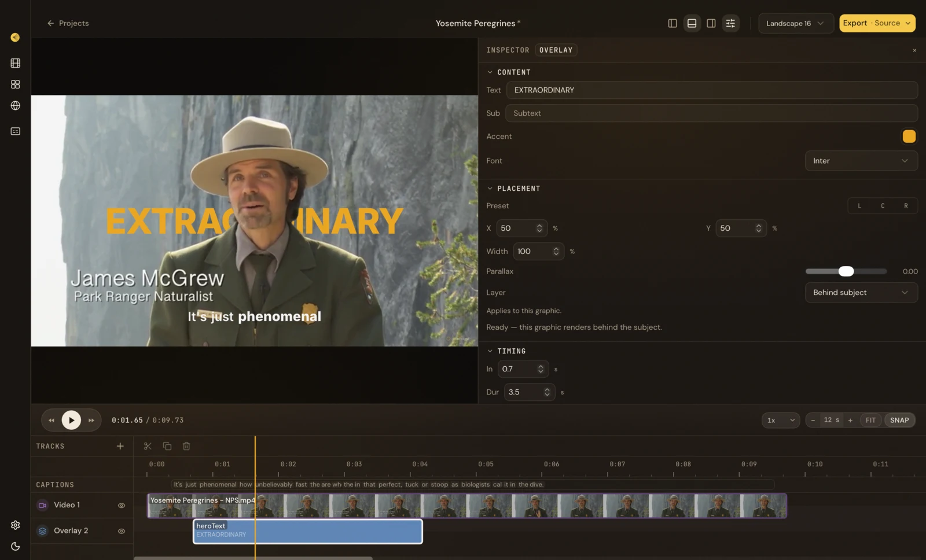Hide the Video 1 track
The height and width of the screenshot is (560, 926).
122,506
